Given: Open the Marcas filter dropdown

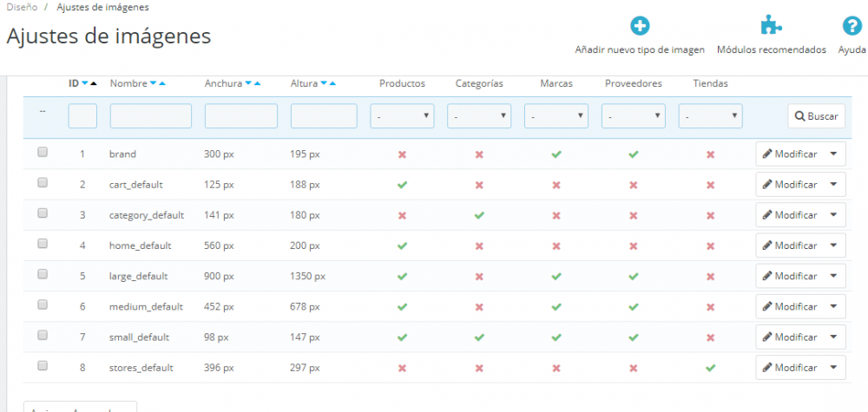Looking at the screenshot, I should (x=556, y=116).
